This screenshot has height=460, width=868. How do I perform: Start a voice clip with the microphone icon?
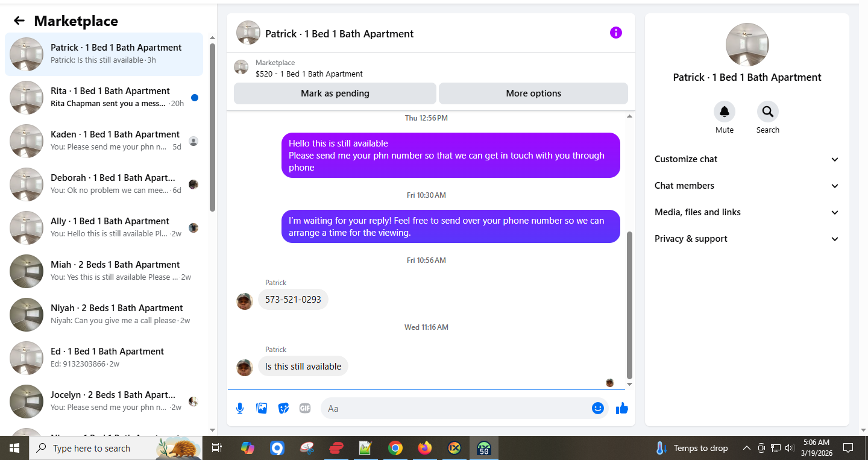click(240, 408)
